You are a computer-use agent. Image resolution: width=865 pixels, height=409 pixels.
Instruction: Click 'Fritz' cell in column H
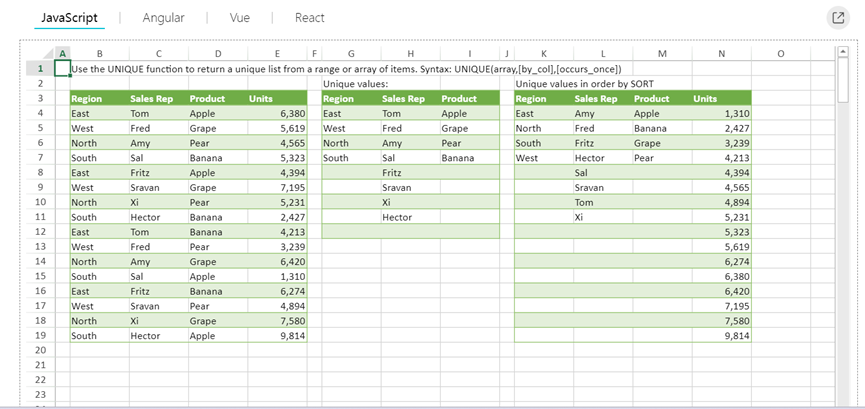pos(411,173)
